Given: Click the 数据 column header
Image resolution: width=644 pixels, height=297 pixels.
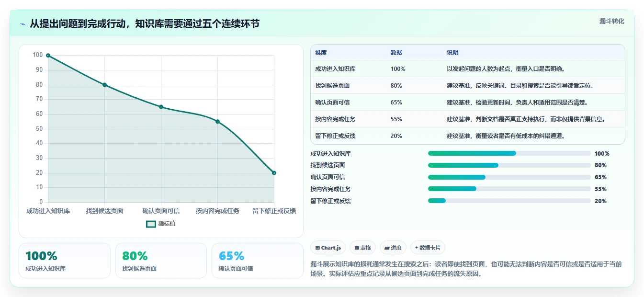Looking at the screenshot, I should point(396,53).
